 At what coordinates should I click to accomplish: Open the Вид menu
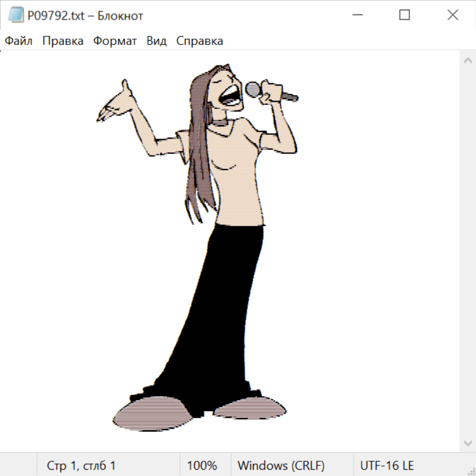pyautogui.click(x=157, y=41)
